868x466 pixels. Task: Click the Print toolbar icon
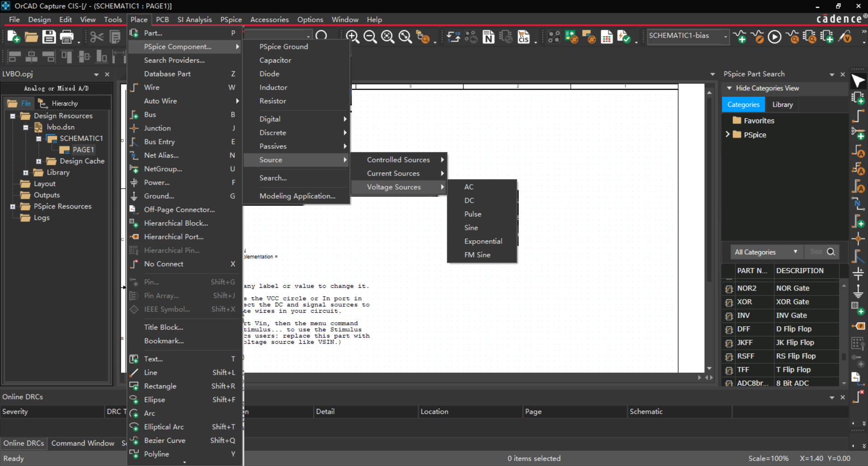[x=67, y=37]
